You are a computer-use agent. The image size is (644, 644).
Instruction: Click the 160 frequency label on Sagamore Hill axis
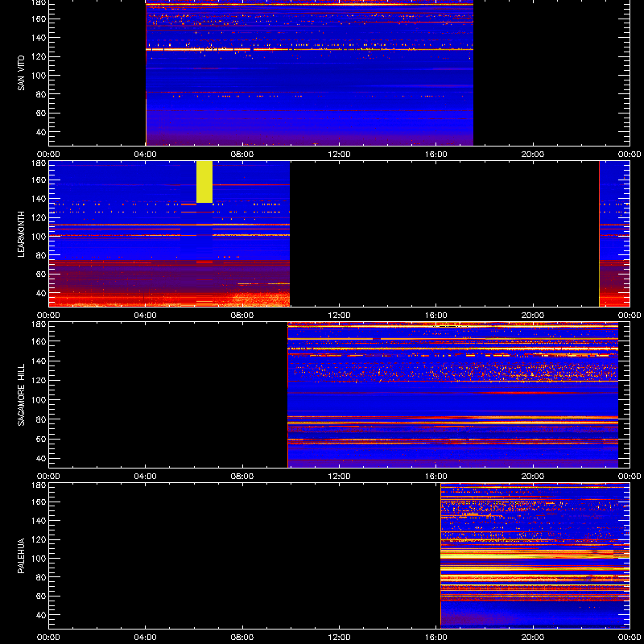point(39,341)
